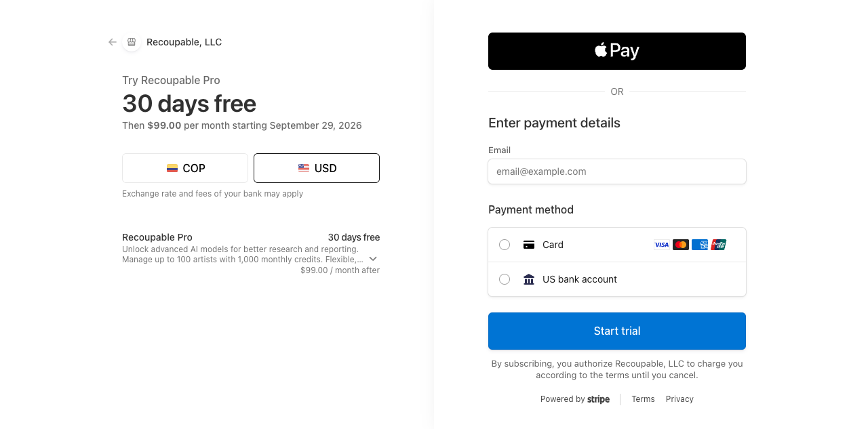
Task: Choose the COP currency option
Action: click(x=185, y=168)
